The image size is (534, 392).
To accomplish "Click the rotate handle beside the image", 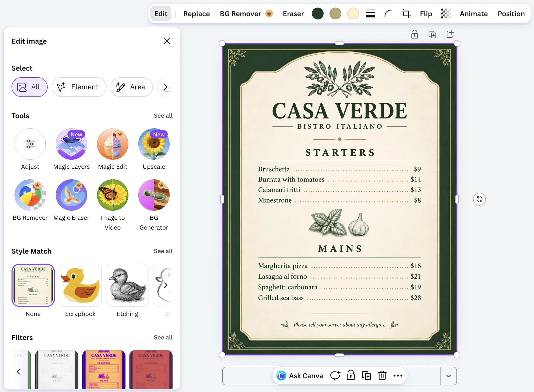I will point(479,199).
